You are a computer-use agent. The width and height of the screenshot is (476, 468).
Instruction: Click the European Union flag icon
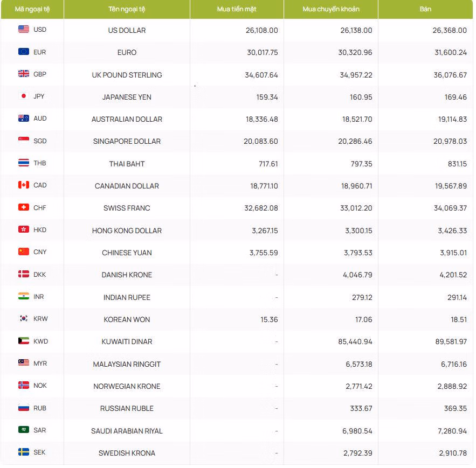(24, 52)
